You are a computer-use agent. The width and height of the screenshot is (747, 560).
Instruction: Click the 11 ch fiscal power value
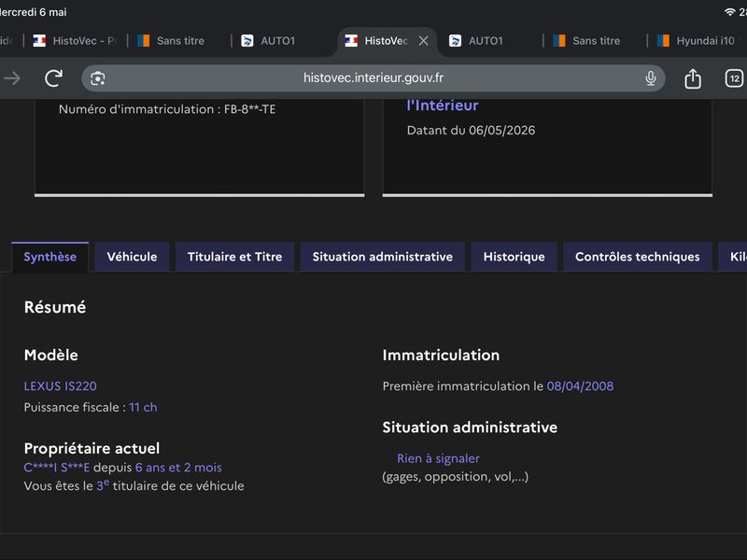tap(143, 408)
